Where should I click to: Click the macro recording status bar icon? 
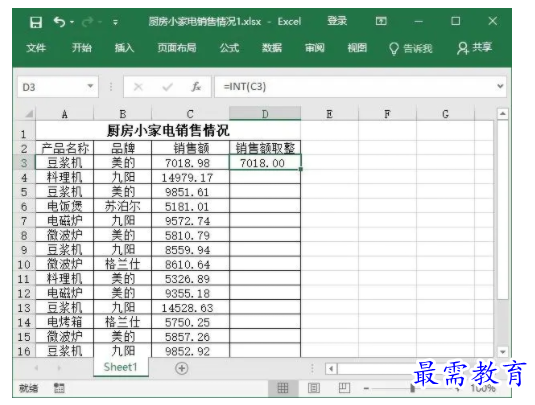tap(59, 388)
